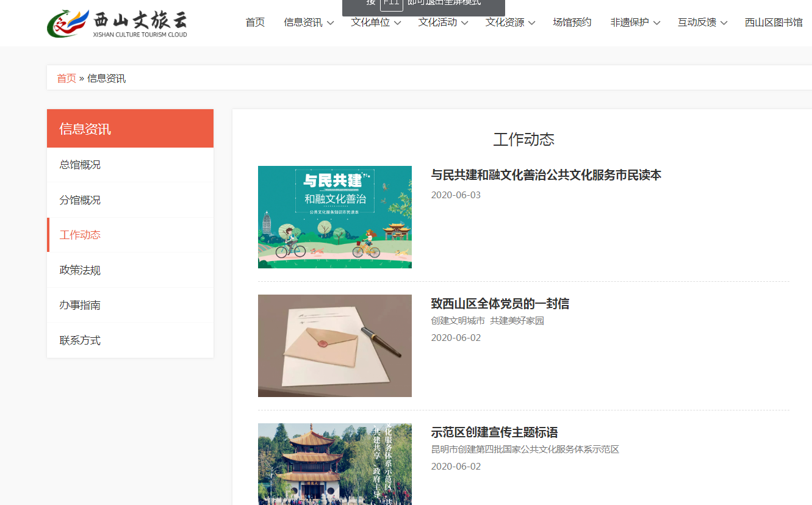This screenshot has width=812, height=505.
Task: Click the 2020-06-02 date under 示范区创建宣传主题标语
Action: (x=456, y=467)
